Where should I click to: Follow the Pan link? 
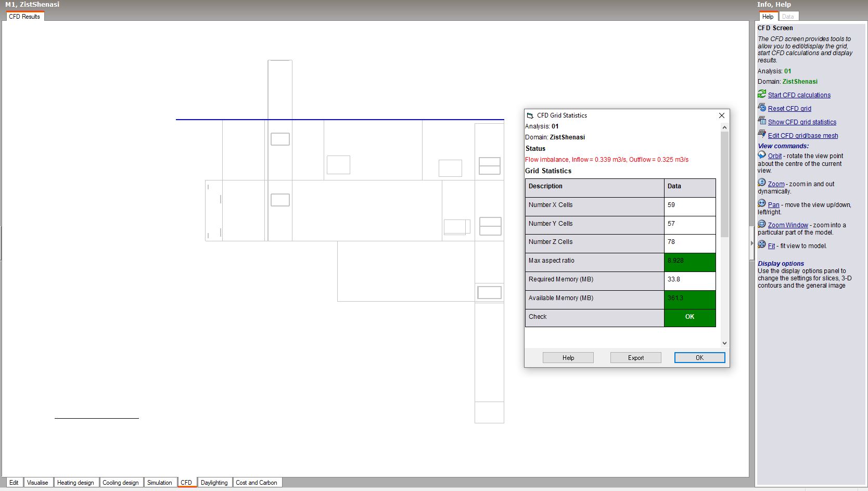tap(773, 205)
